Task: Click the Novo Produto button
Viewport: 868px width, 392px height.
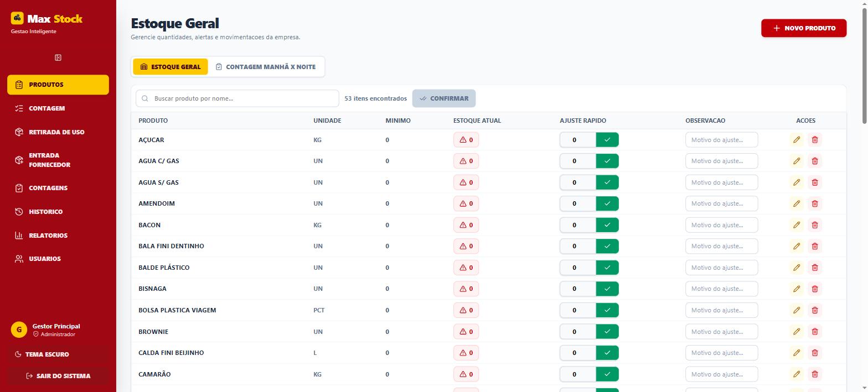Action: coord(804,28)
